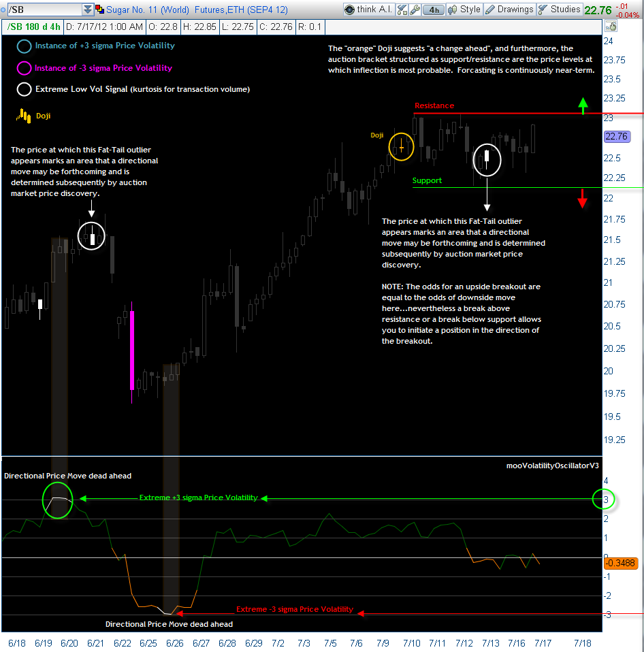Open the Drawings menu
This screenshot has height=652, width=644.
(x=510, y=10)
